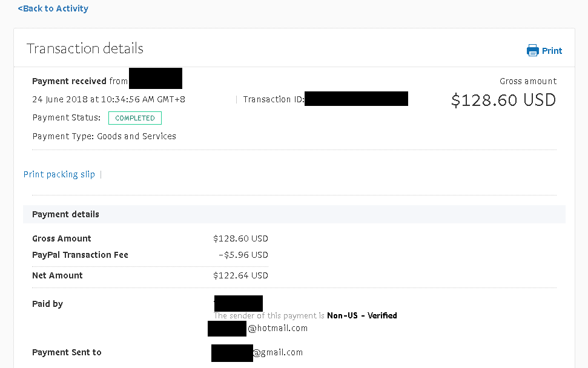
Task: Click the redacted Transaction ID value
Action: tap(356, 99)
